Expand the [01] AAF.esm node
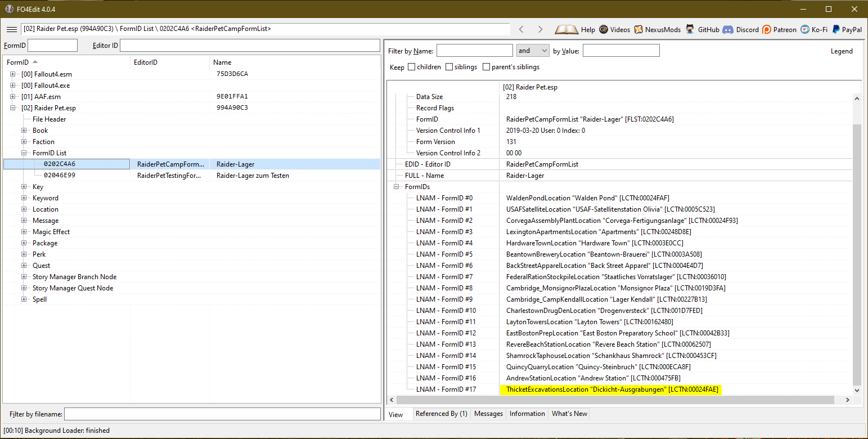This screenshot has height=439, width=868. tap(13, 97)
